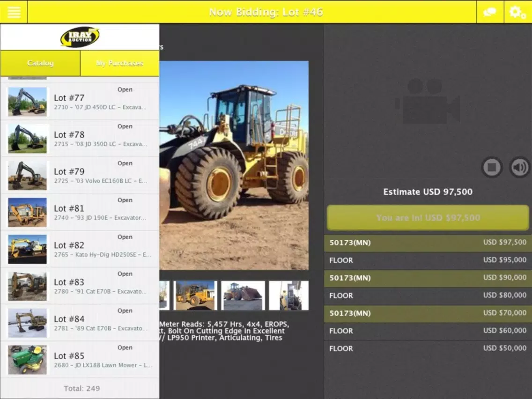
Task: Click the IRAY Auction logo
Action: 80,37
